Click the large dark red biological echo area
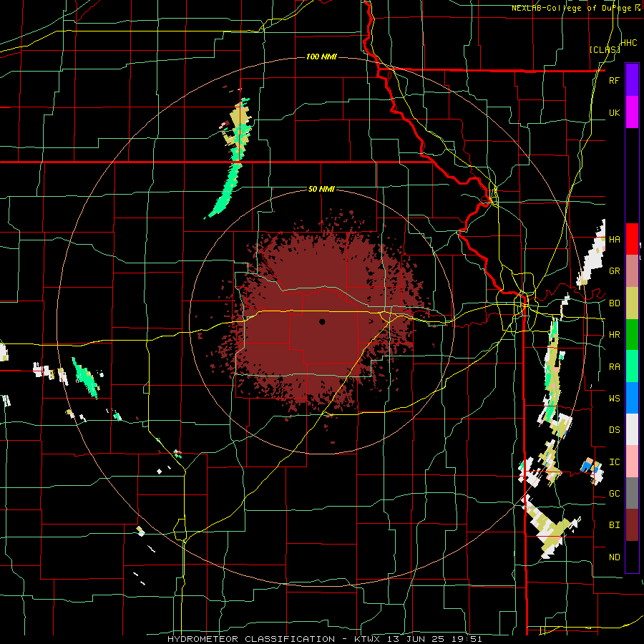 point(321,324)
